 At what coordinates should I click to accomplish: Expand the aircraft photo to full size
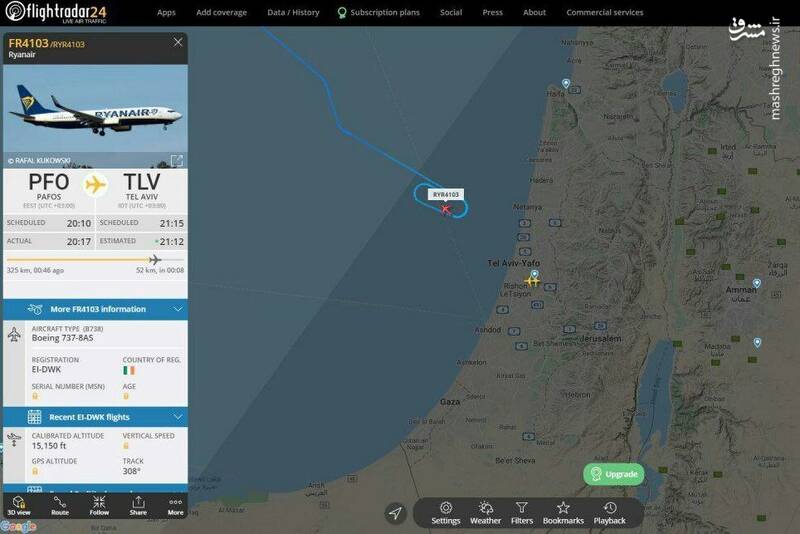[177, 161]
